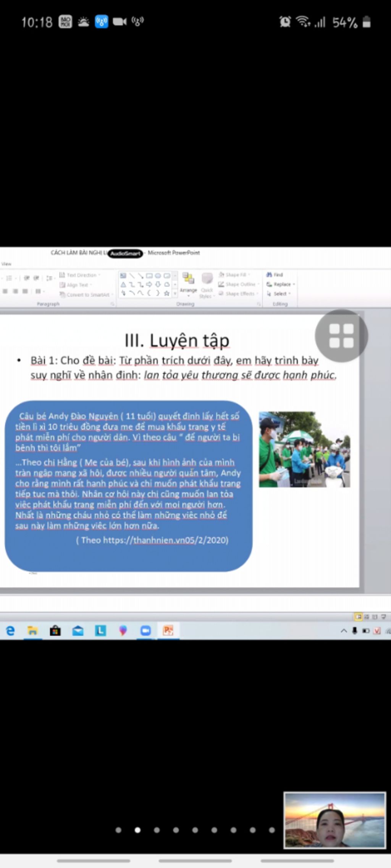Select the 5-Point Star shape
This screenshot has width=391, height=868.
pyautogui.click(x=167, y=293)
